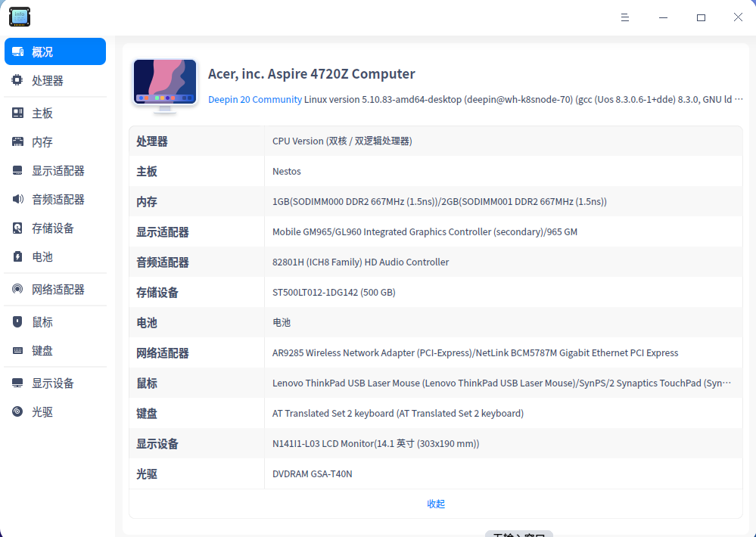Select the 电池 battery icon
The height and width of the screenshot is (537, 756).
(x=17, y=256)
